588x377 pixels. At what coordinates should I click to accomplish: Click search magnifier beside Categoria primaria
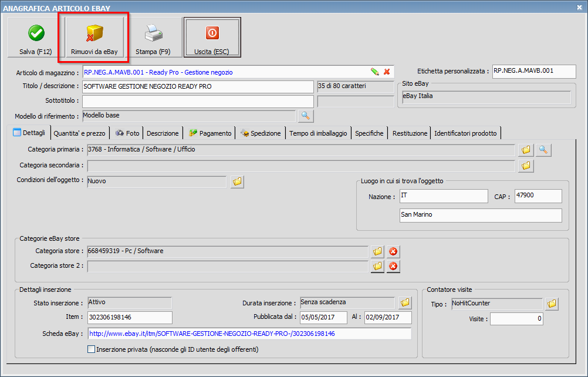click(543, 150)
